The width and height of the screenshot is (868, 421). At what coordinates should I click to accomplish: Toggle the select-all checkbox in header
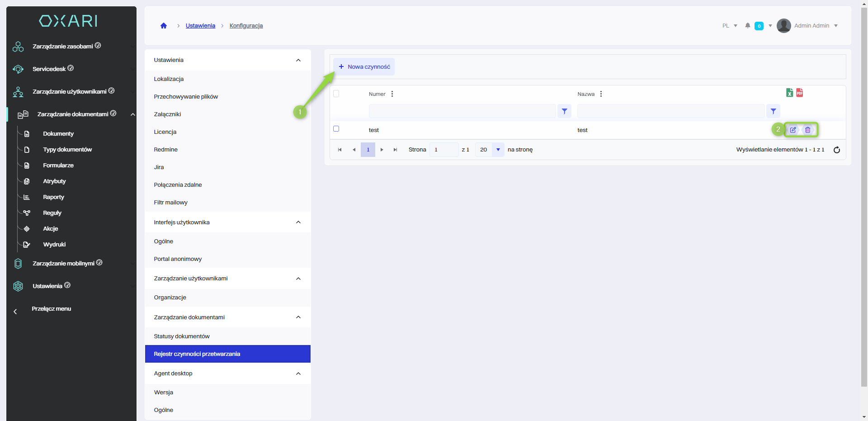[336, 94]
